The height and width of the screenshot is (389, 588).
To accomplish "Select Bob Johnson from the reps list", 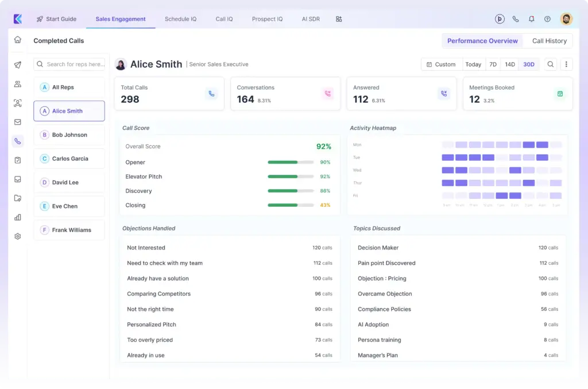I will point(69,134).
